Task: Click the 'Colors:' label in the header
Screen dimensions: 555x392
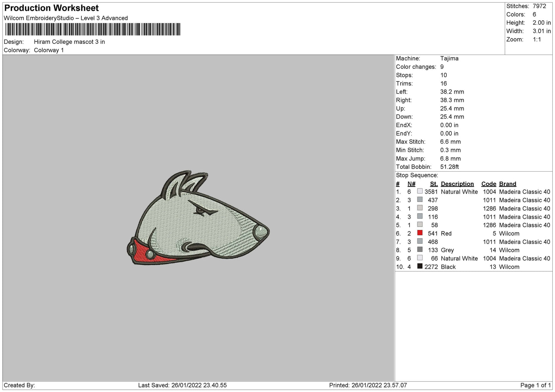Action: [x=516, y=15]
